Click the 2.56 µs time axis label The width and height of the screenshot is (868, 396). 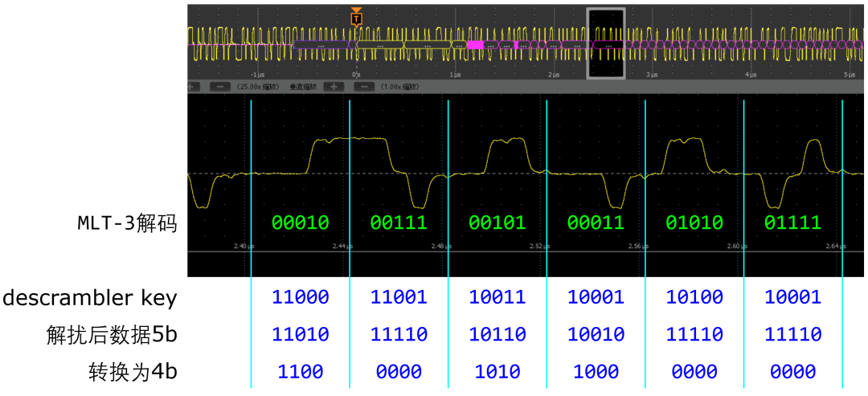click(x=638, y=246)
